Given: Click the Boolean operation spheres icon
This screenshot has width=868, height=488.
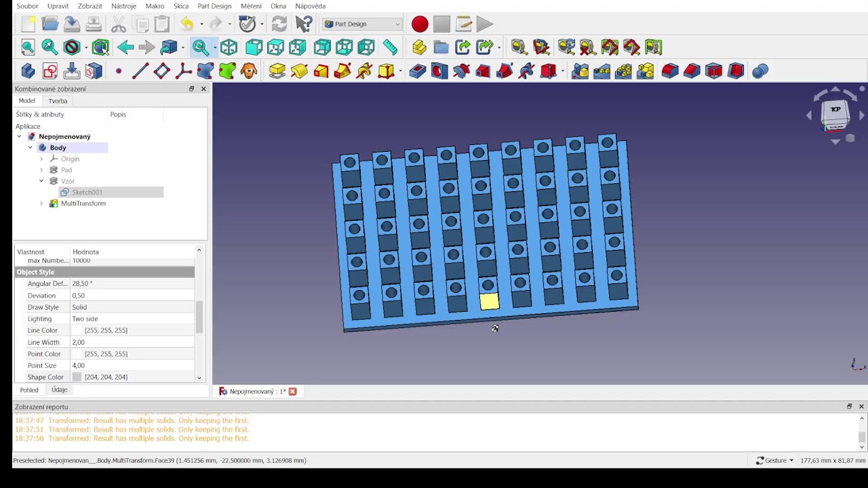Looking at the screenshot, I should (x=760, y=71).
